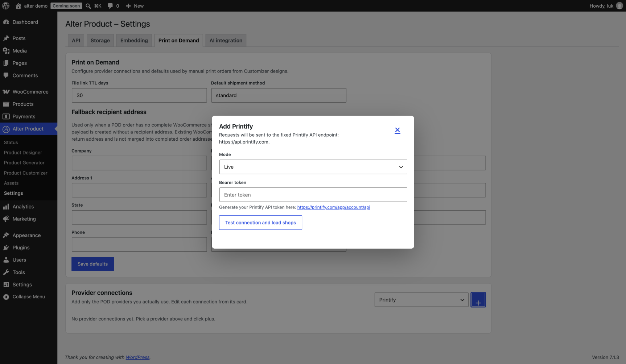Click the WordPress logo icon in admin bar
This screenshot has width=626, height=364.
[6, 6]
